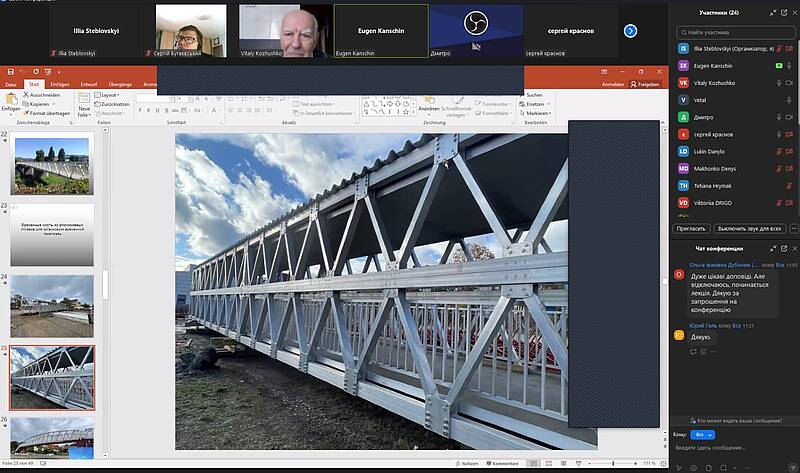Open more participant options ellipsis button

click(794, 229)
